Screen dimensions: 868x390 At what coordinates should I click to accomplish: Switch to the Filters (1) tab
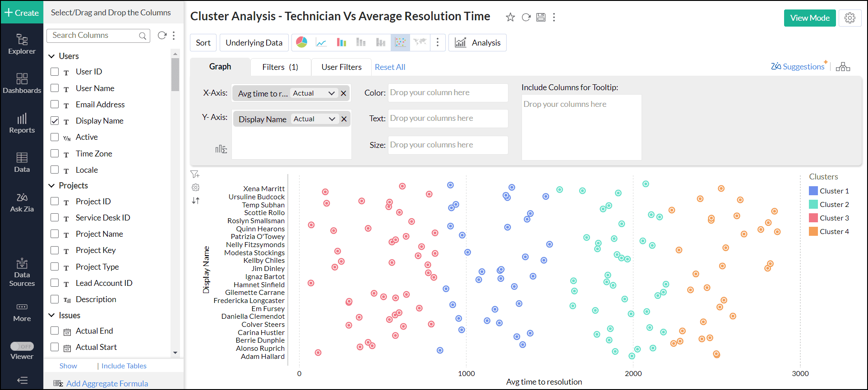pyautogui.click(x=280, y=67)
